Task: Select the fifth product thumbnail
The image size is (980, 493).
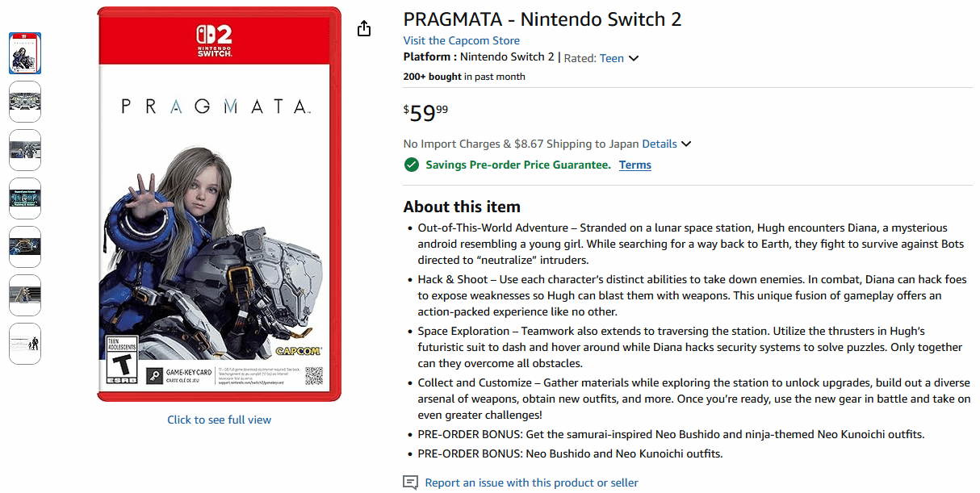Action: click(25, 247)
